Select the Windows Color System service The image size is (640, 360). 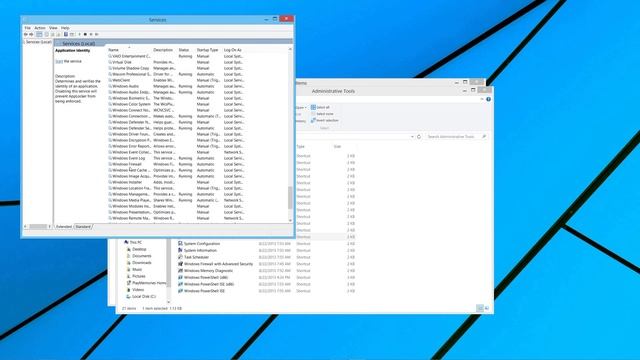[176, 104]
